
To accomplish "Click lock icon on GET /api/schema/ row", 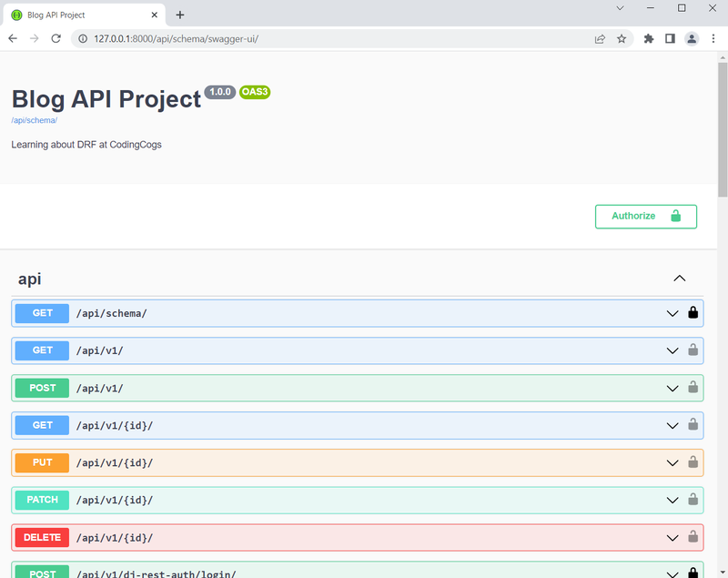I will 693,312.
